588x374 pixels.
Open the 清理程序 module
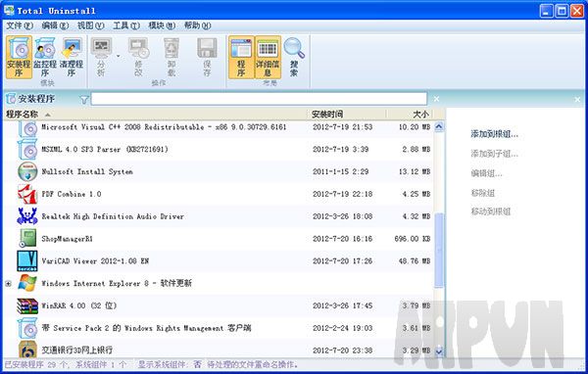coord(72,57)
